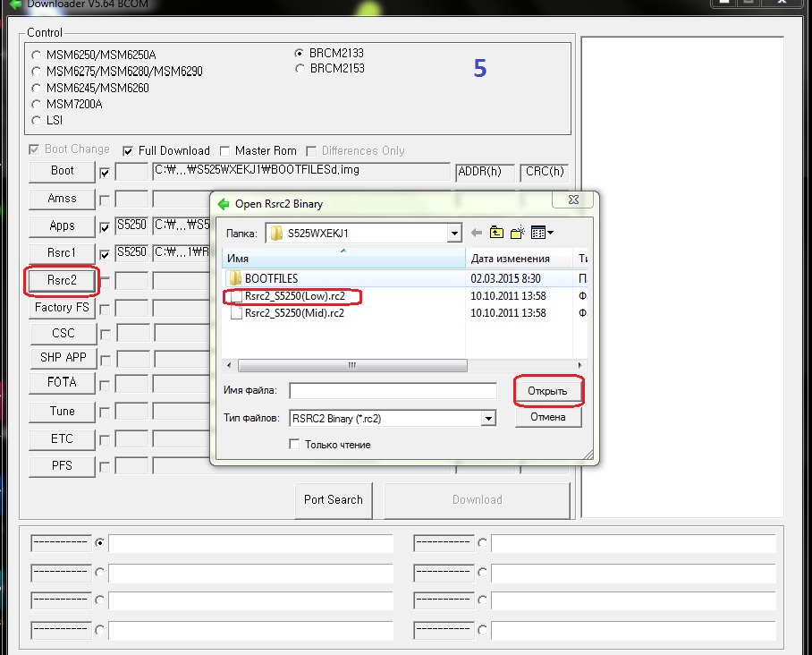Open the BOOTFILES folder

tap(271, 278)
